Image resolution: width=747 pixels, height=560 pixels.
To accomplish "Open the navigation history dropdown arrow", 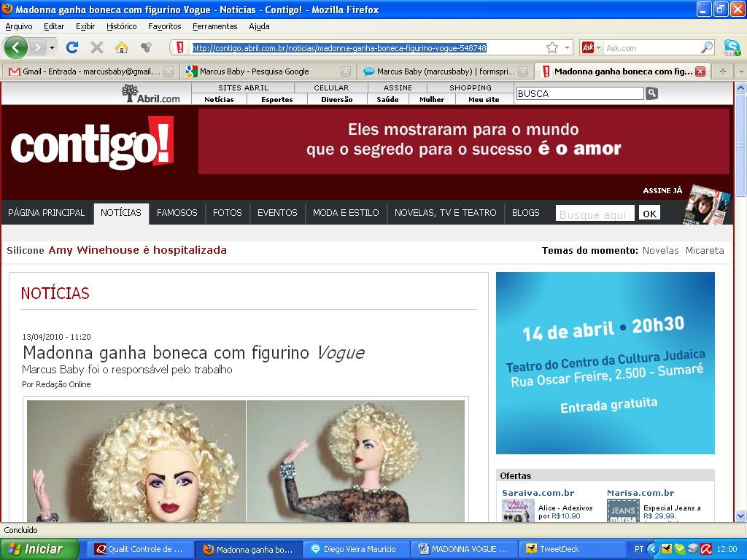I will click(x=52, y=47).
